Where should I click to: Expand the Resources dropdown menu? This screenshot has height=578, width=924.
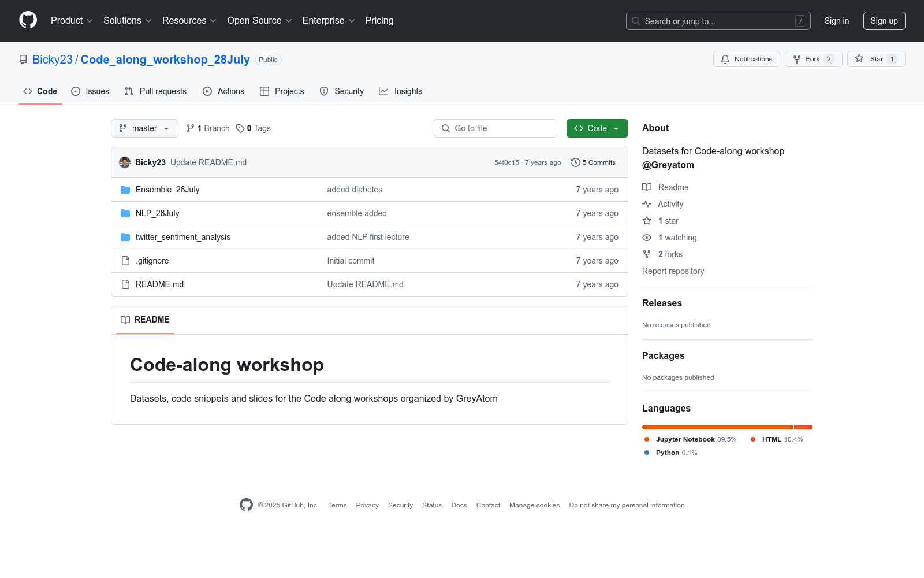pos(189,21)
